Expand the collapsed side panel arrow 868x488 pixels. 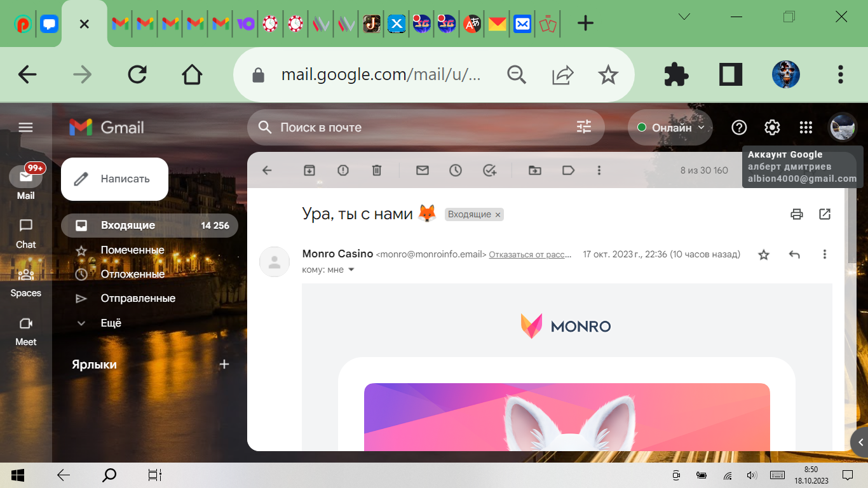click(x=860, y=442)
